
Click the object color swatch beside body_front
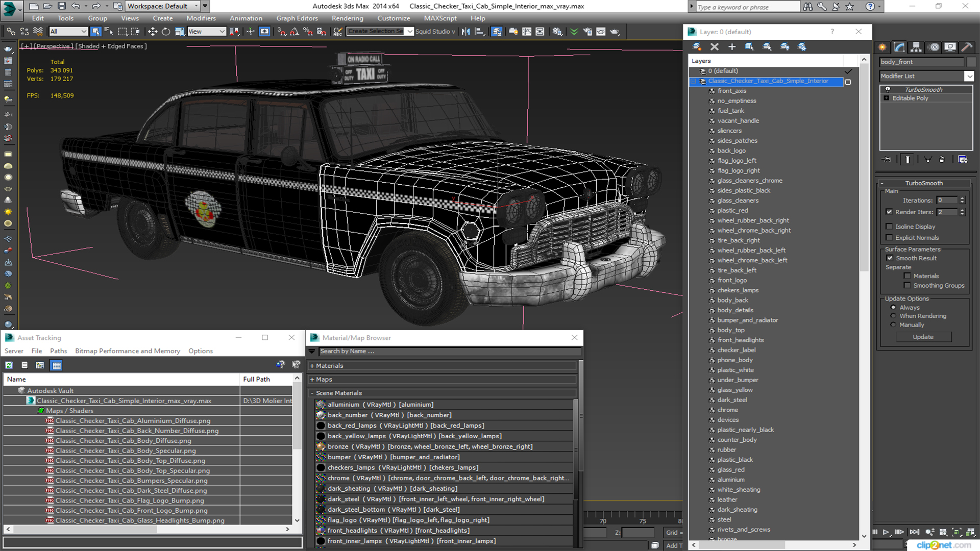[971, 62]
